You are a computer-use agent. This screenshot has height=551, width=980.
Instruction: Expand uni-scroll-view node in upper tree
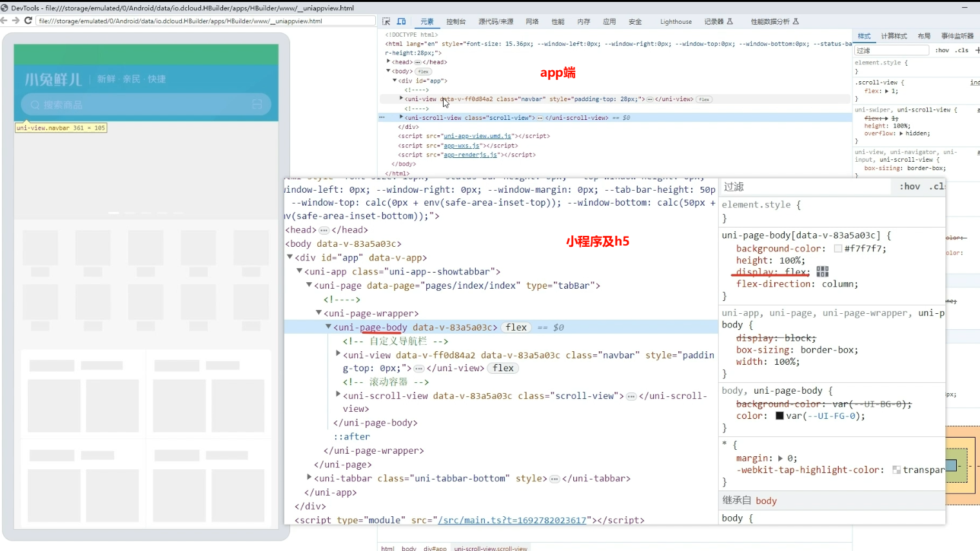pyautogui.click(x=401, y=117)
